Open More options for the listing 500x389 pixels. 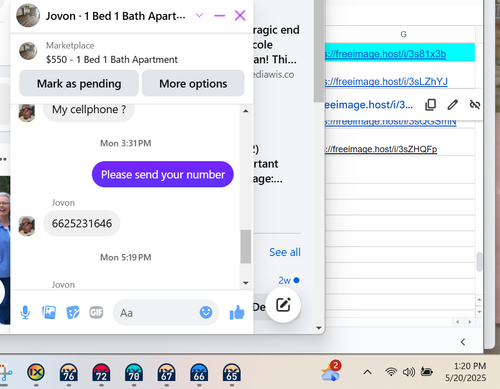coord(193,83)
